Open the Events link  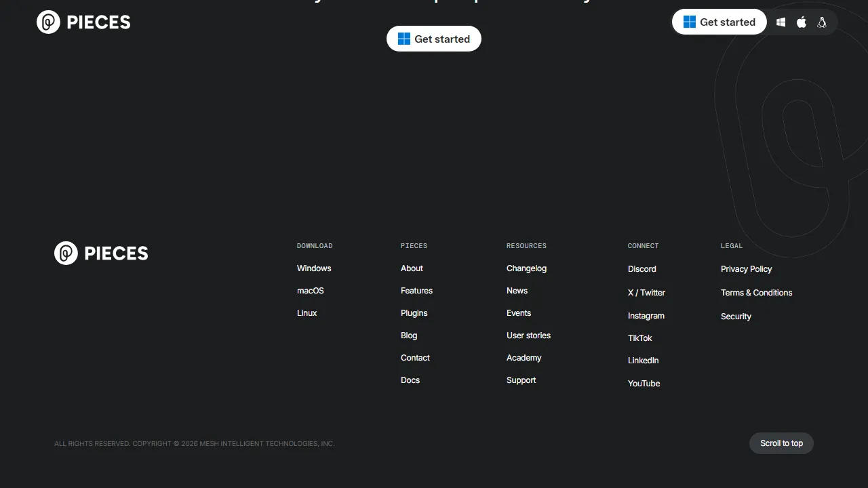519,313
